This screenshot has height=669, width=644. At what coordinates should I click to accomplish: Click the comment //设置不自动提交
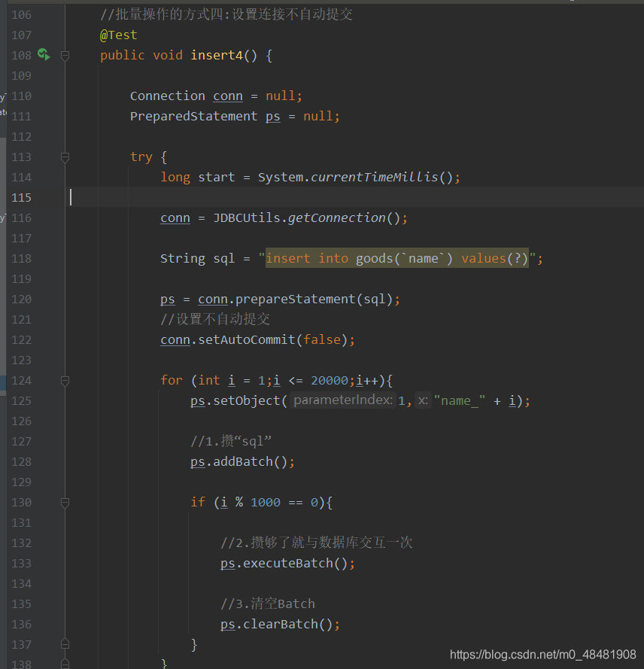215,319
